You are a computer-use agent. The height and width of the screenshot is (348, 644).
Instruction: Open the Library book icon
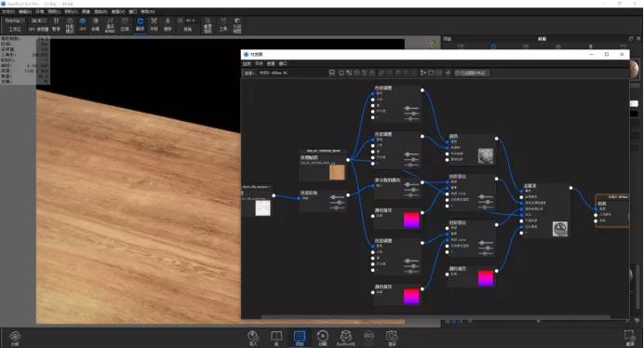pyautogui.click(x=276, y=338)
